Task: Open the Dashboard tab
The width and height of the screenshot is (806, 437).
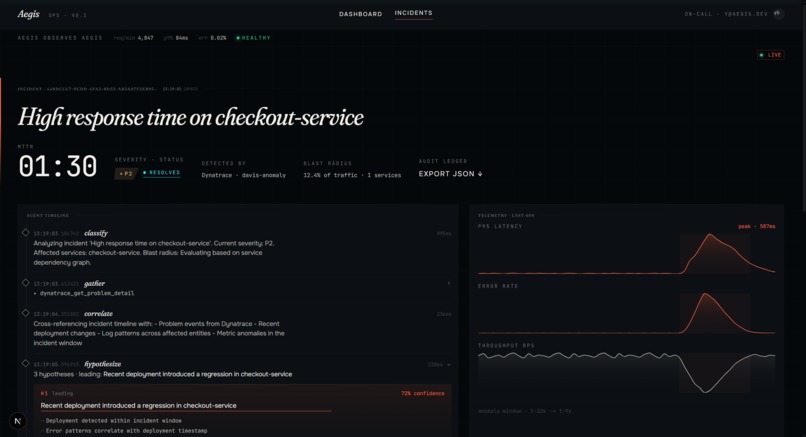Action: 360,14
